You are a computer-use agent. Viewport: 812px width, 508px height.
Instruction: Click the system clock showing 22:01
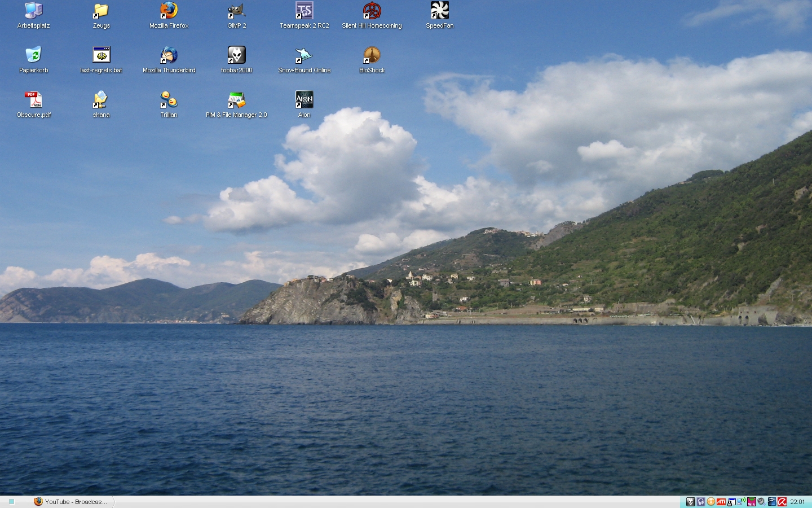[x=797, y=502]
